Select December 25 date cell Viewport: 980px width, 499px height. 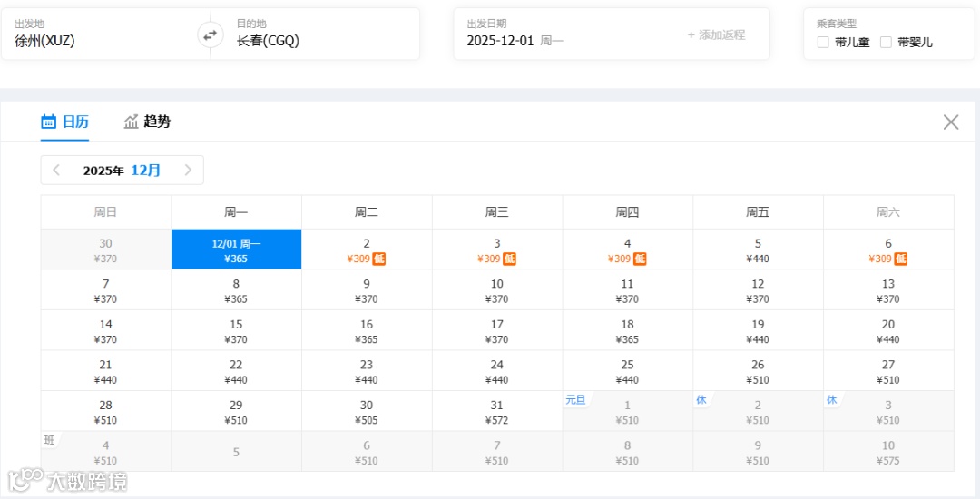(x=628, y=371)
